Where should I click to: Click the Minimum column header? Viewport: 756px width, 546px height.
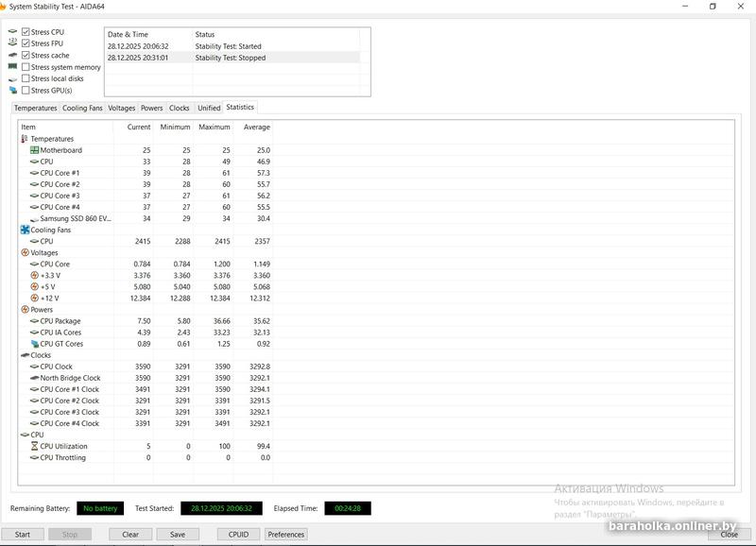(x=173, y=128)
